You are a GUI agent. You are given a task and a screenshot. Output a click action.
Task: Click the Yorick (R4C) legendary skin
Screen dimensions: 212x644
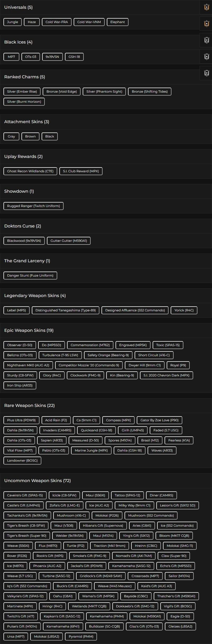point(184,310)
